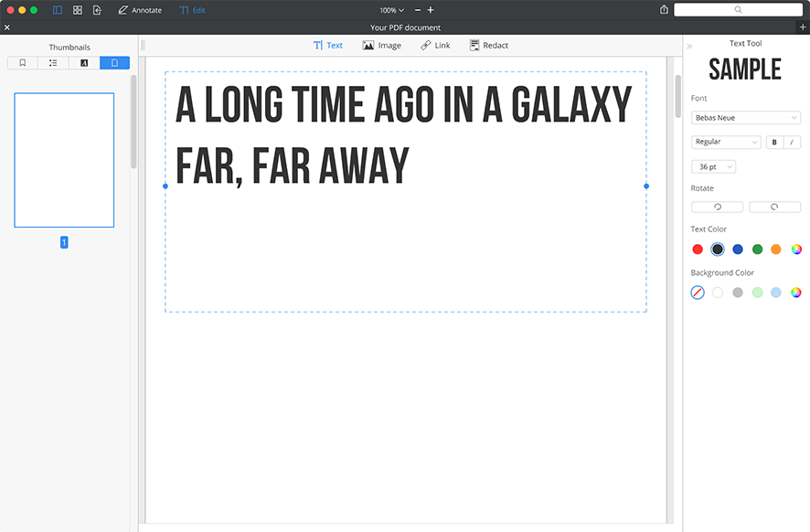Show annotations list in sidebar
Image resolution: width=810 pixels, height=532 pixels.
pyautogui.click(x=84, y=63)
